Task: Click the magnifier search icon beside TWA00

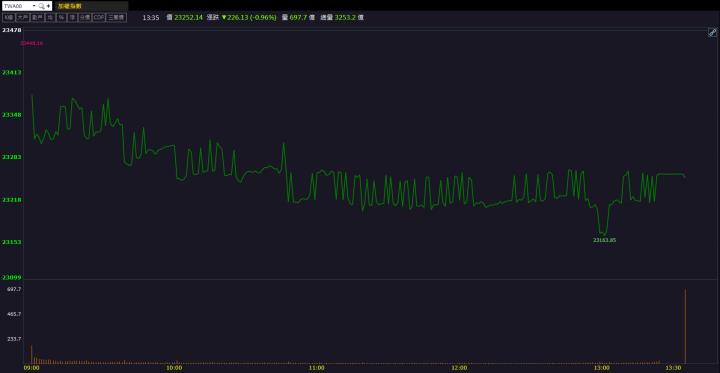Action: (x=41, y=6)
